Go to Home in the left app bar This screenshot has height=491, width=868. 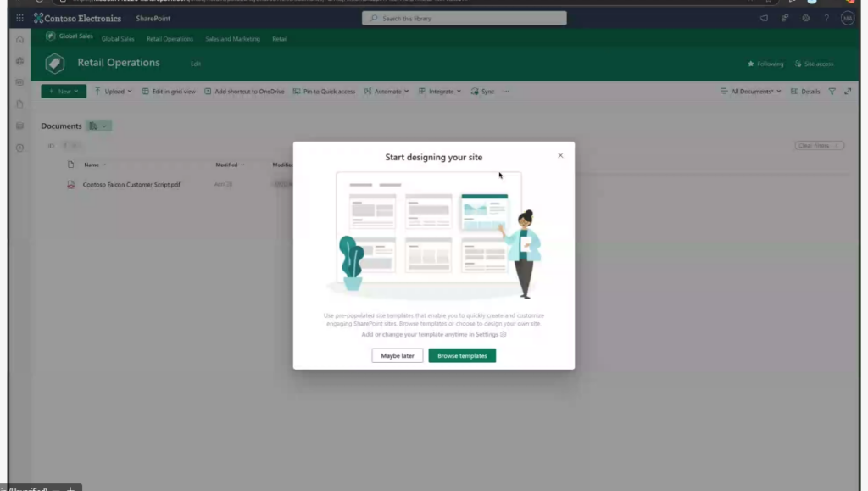tap(20, 39)
